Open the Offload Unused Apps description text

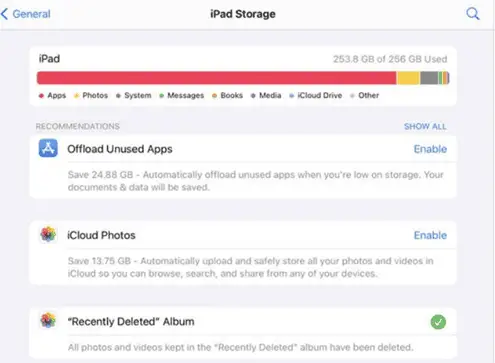[x=255, y=181]
